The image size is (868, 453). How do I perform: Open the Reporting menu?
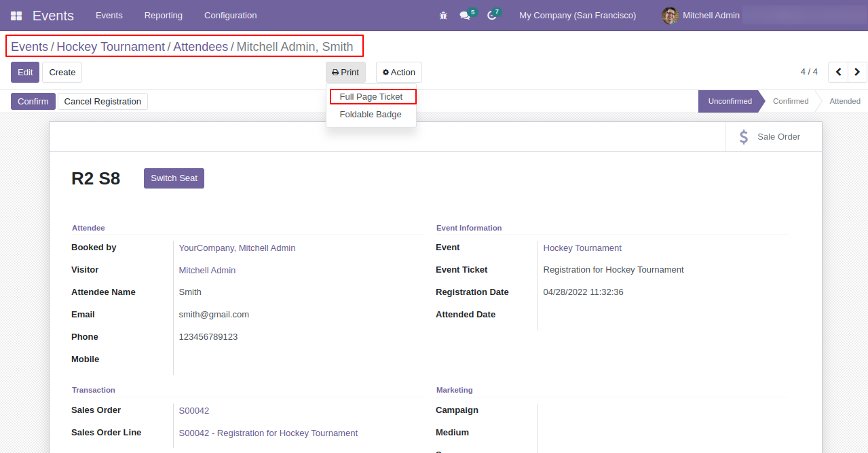(164, 16)
